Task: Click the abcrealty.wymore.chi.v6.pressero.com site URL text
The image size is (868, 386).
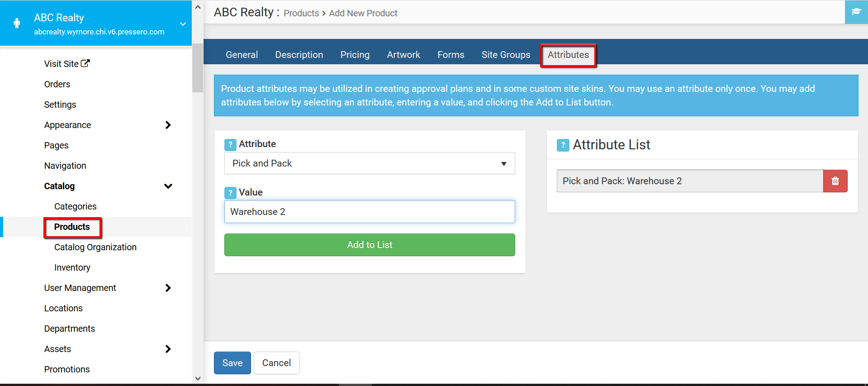Action: (99, 32)
